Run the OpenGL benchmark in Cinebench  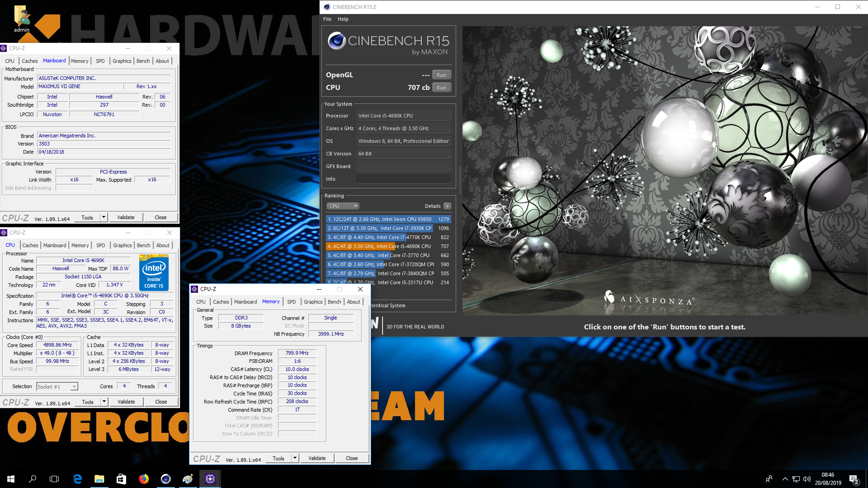tap(441, 75)
